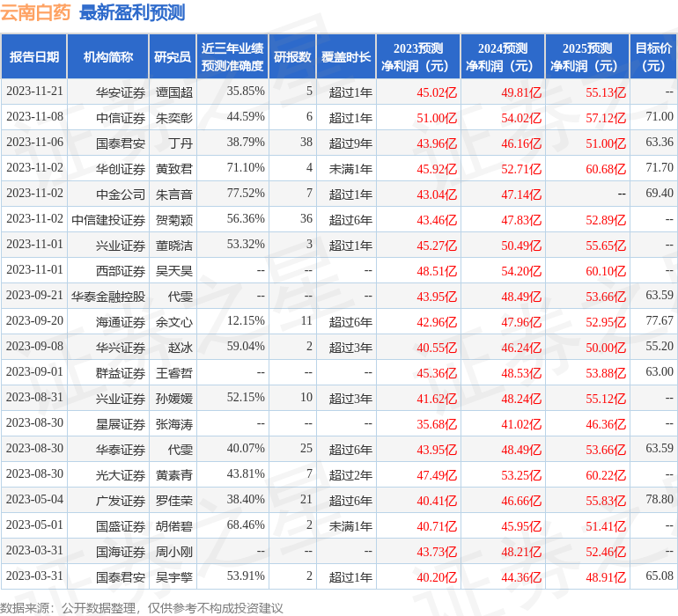Click the 2023-09-21 report date cell
This screenshot has width=678, height=616.
tap(34, 296)
